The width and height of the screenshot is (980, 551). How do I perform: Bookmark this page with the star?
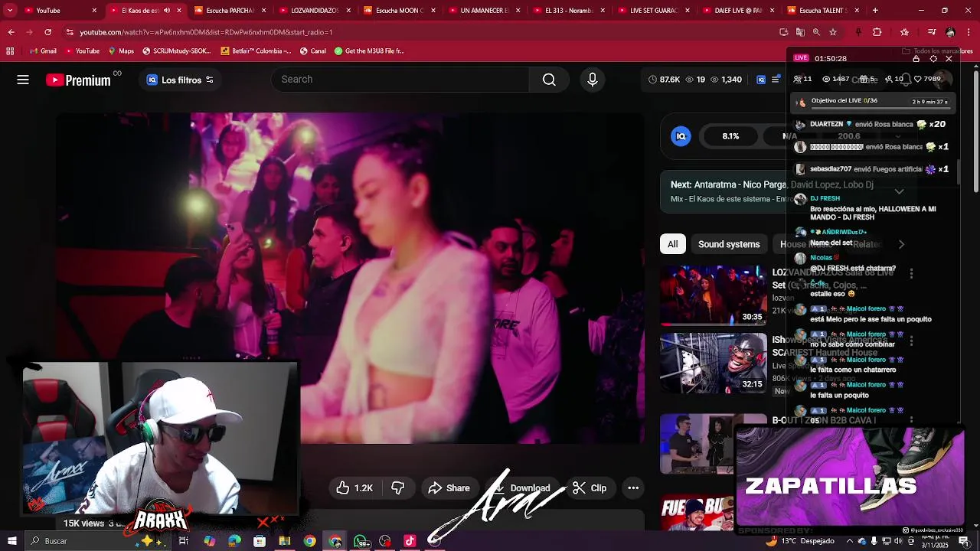pos(832,32)
